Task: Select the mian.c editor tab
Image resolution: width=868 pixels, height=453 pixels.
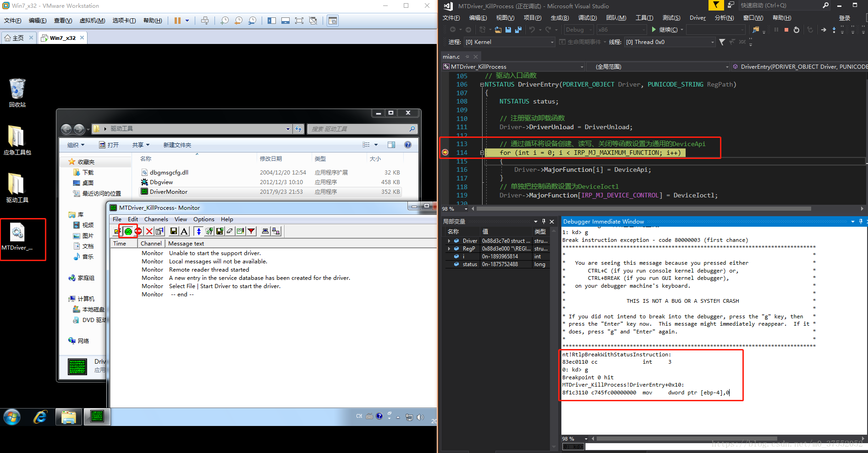Action: pos(451,57)
